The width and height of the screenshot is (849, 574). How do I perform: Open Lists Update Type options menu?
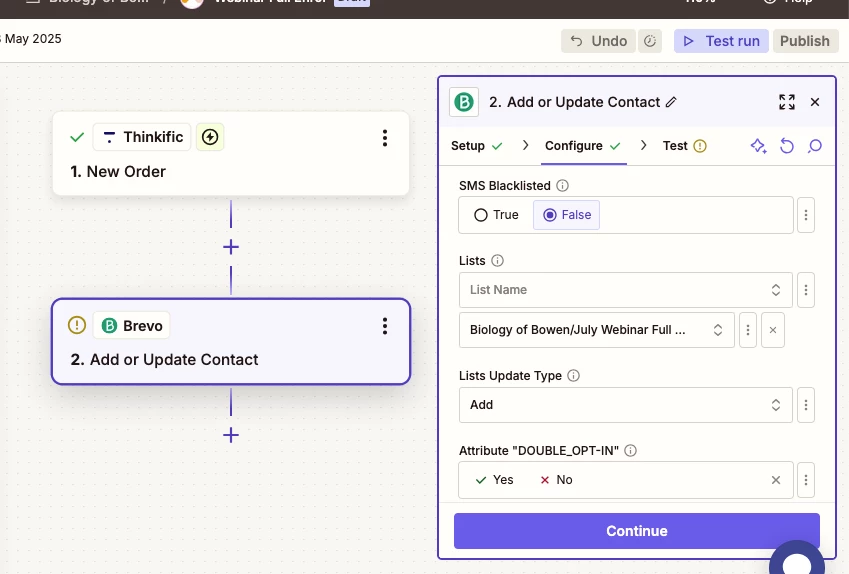(806, 405)
